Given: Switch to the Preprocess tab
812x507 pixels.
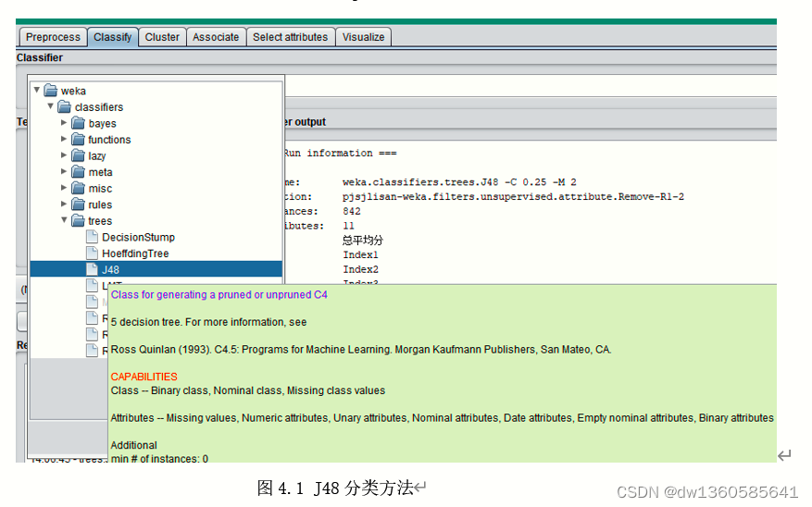Looking at the screenshot, I should pos(53,37).
